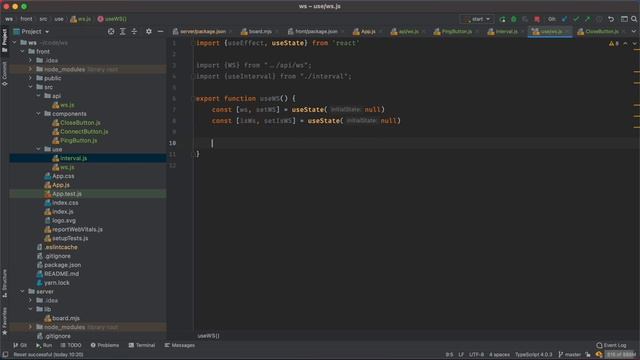The width and height of the screenshot is (640, 360).
Task: Open the Structure side tab
Action: tap(4, 283)
